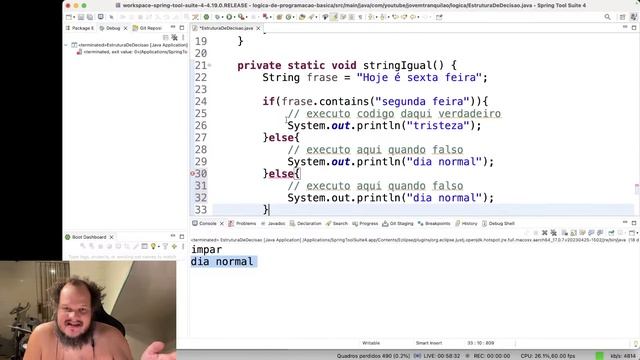Click the Open Perspective icon at top-right
Screen dimensions: 640x360
(622, 17)
